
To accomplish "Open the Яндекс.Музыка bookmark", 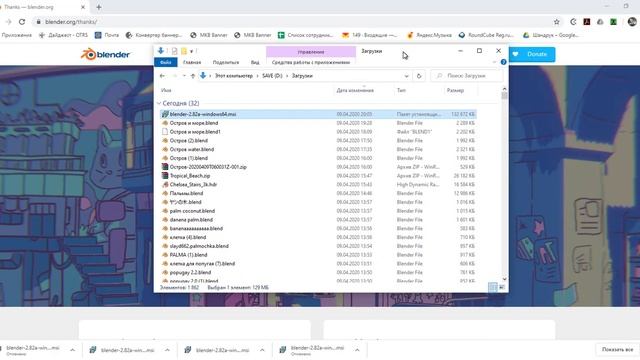I will (429, 35).
